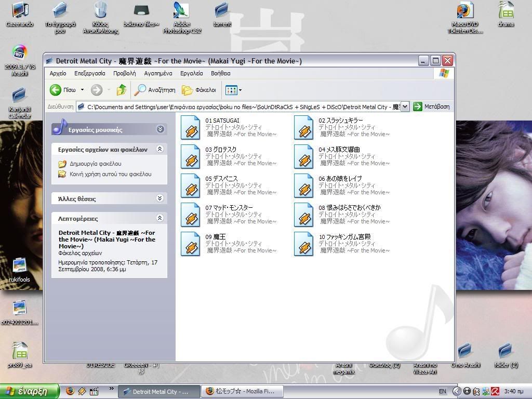
Task: Click the taskbar clock showing 3:40 πμ
Action: click(514, 391)
